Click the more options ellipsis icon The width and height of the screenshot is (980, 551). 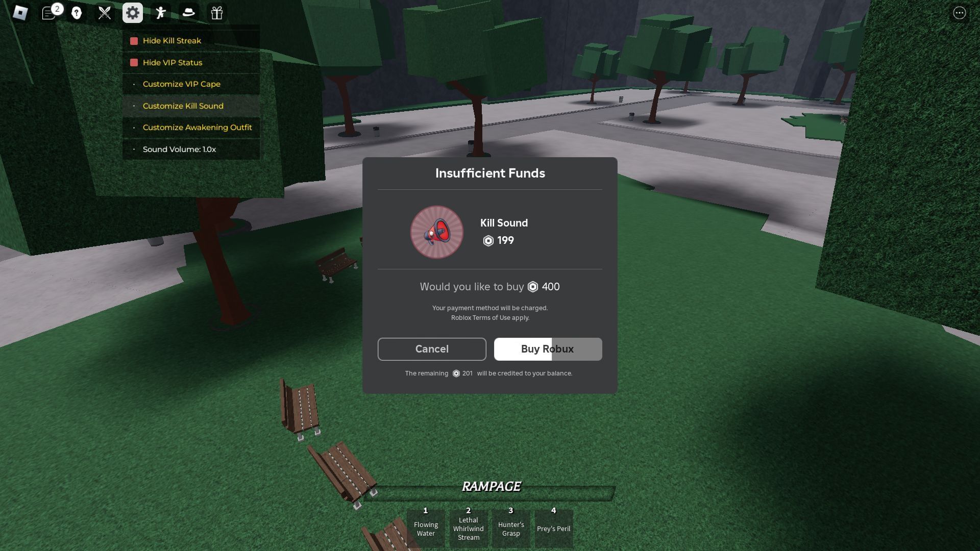pos(961,13)
